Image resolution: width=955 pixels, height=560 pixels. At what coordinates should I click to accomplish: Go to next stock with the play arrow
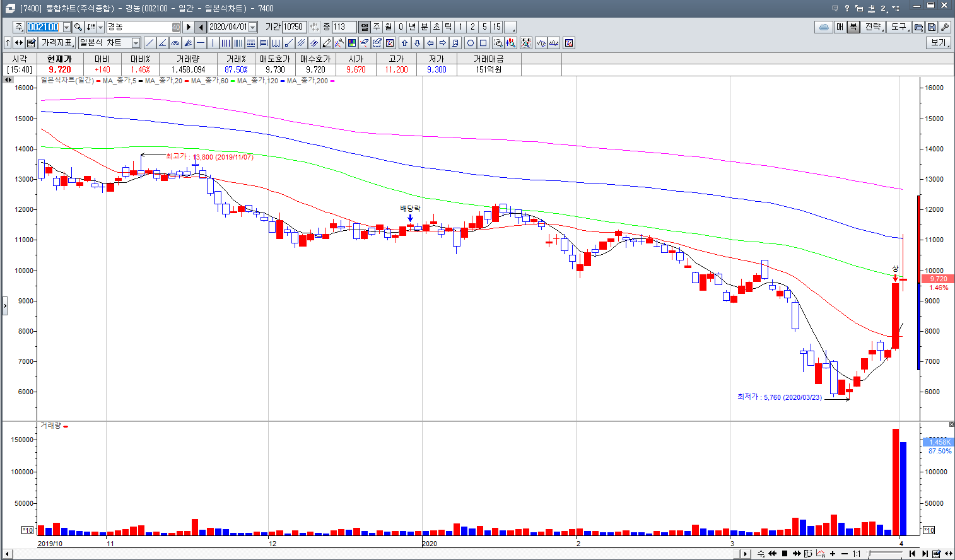click(188, 27)
